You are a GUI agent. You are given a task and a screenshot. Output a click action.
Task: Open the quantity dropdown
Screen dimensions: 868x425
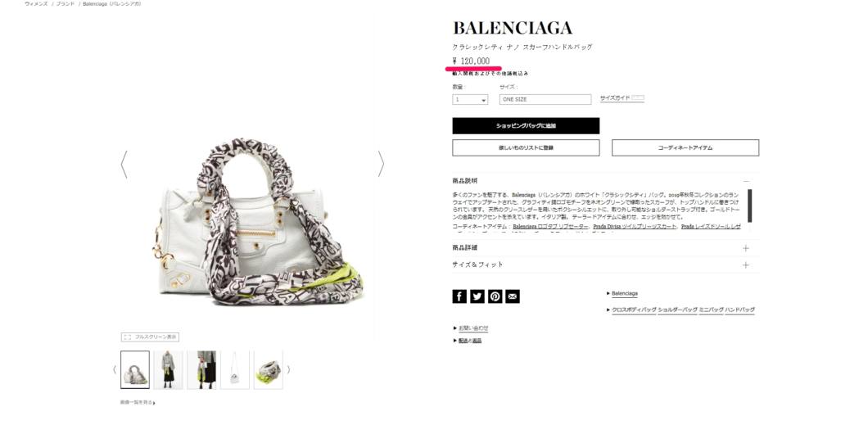click(x=470, y=100)
